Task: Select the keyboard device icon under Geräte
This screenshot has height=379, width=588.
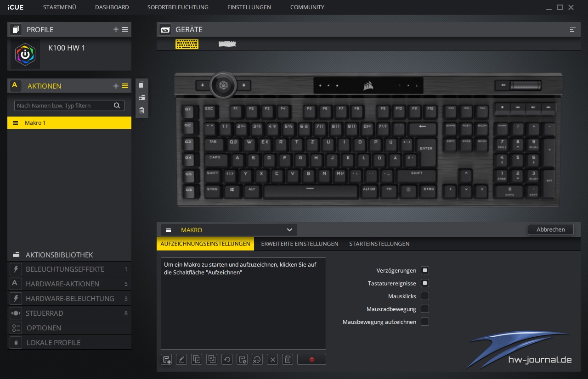Action: click(x=187, y=44)
